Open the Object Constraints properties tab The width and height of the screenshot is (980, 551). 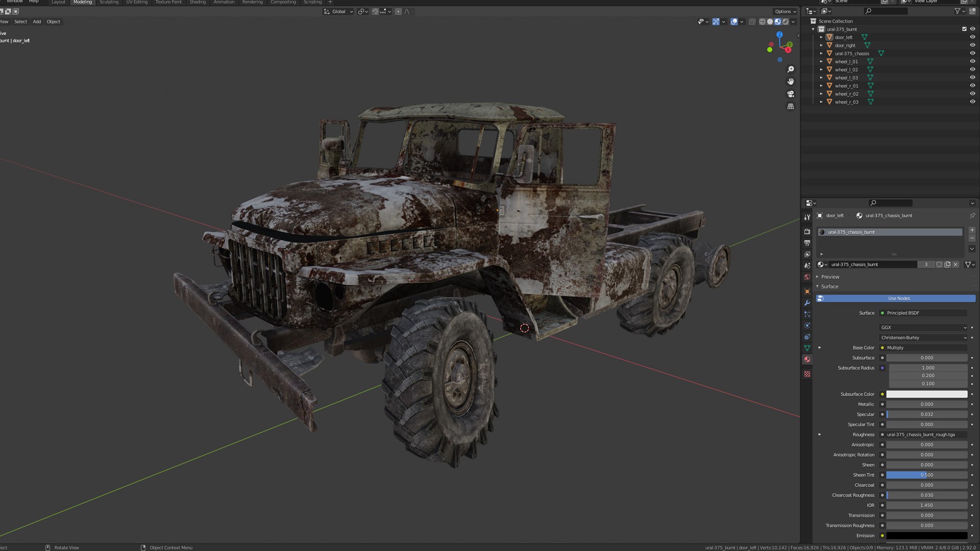coord(807,337)
